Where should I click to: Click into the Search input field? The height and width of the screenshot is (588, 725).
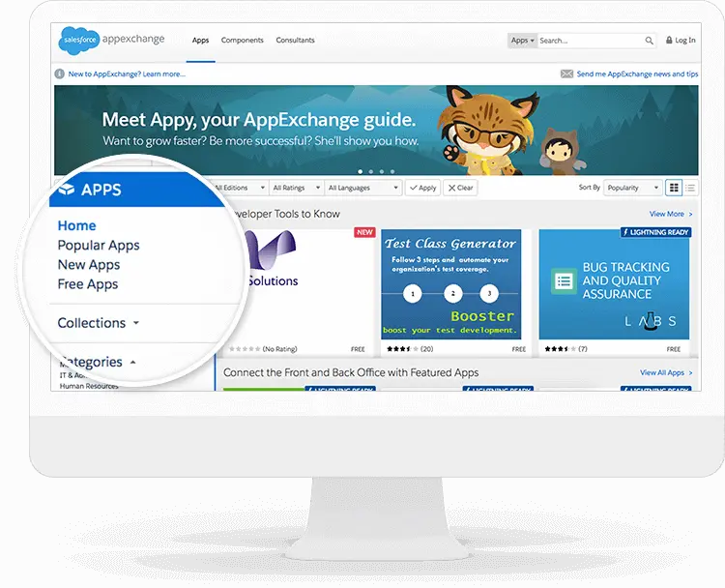[x=591, y=41]
